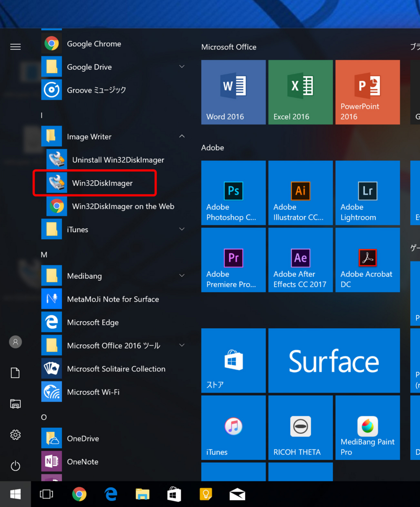Screen dimensions: 420x507
Task: Launch iTunes tile
Action: point(233,427)
